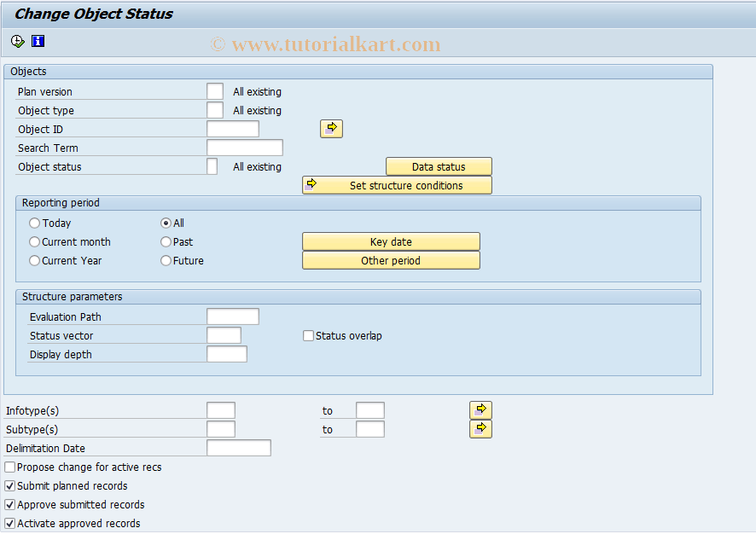The image size is (756, 534).
Task: Click the Search Term input field
Action: tap(244, 147)
